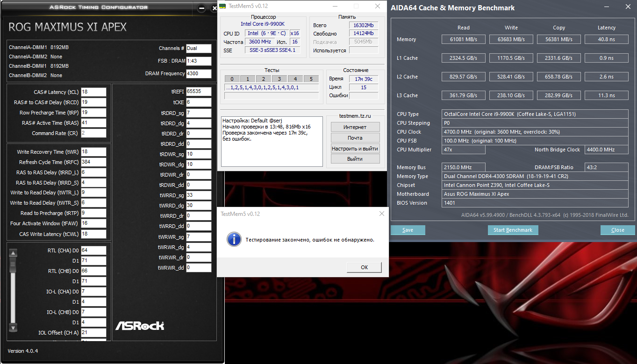Click the Выйти button in TestMem5
The width and height of the screenshot is (637, 364).
355,159
